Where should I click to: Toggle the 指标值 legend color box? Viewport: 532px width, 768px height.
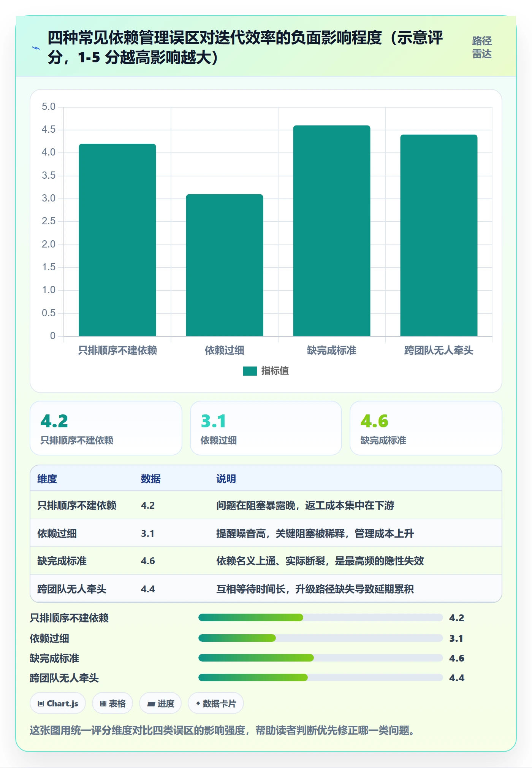(250, 371)
